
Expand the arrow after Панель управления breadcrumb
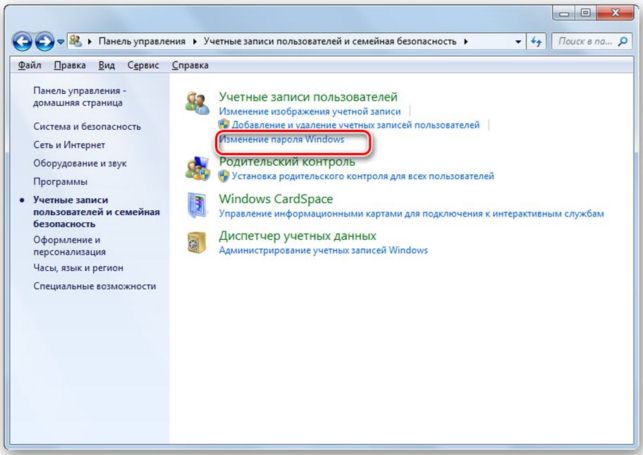tap(195, 41)
